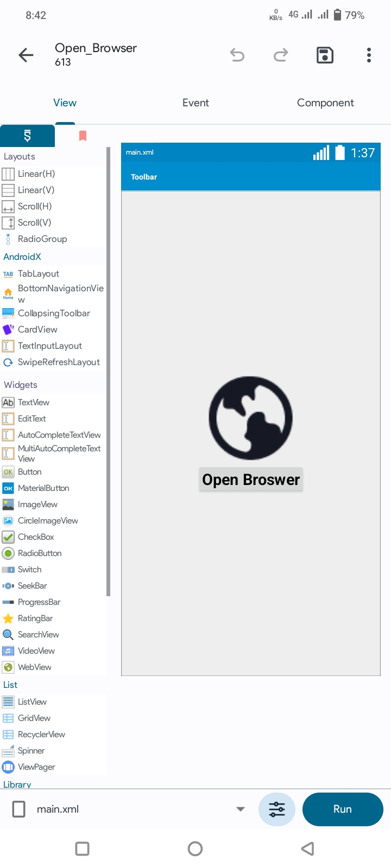Viewport: 391px width, 868px height.
Task: Choose the AutoCompleteTextView widget icon
Action: [8, 435]
